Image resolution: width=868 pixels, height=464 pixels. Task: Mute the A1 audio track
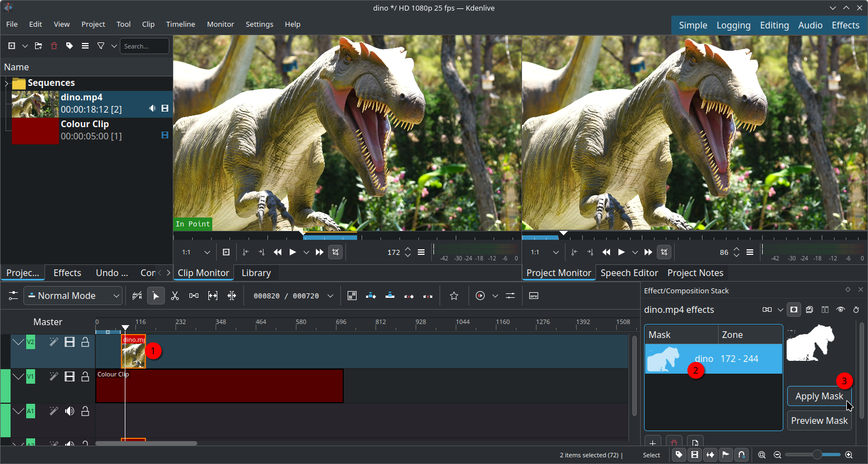click(70, 411)
